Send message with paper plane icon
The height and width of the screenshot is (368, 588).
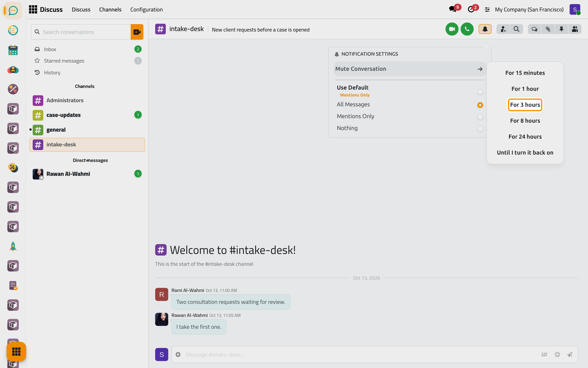click(x=570, y=355)
